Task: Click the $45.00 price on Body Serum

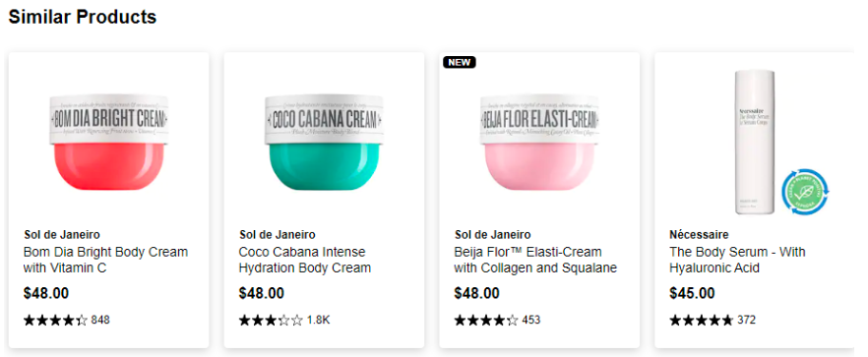Action: click(x=692, y=293)
